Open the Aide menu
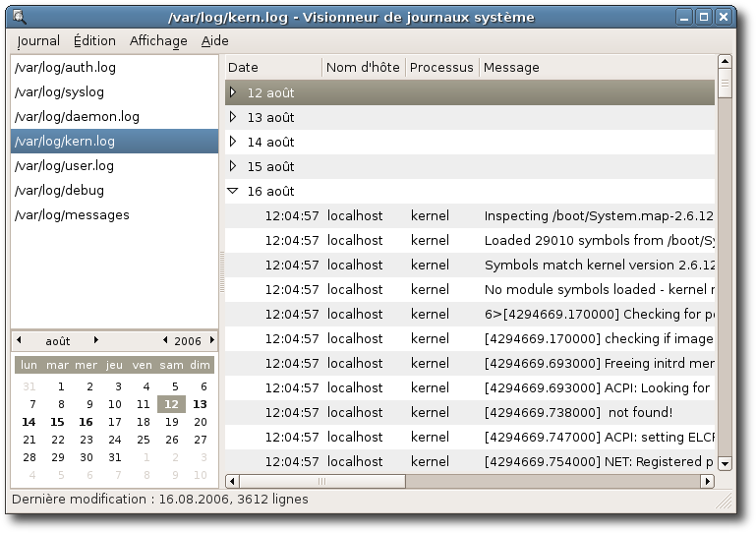The width and height of the screenshot is (756, 533). [214, 41]
